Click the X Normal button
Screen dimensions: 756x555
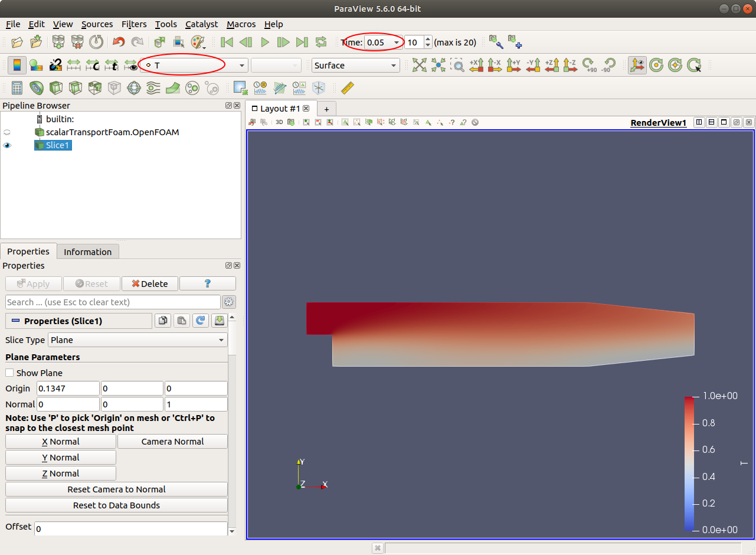point(61,442)
